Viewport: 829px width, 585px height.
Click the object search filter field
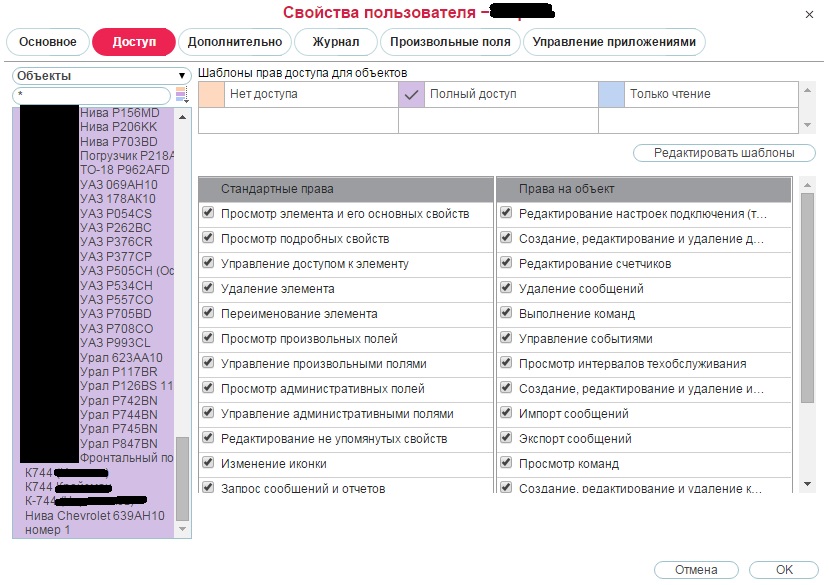tap(92, 95)
